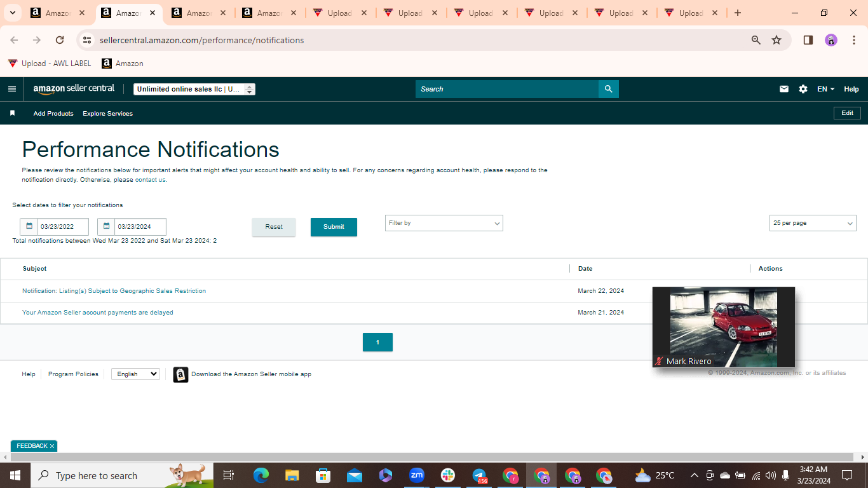Open the Chrome tab search chevron
The height and width of the screenshot is (488, 868).
pos(12,13)
